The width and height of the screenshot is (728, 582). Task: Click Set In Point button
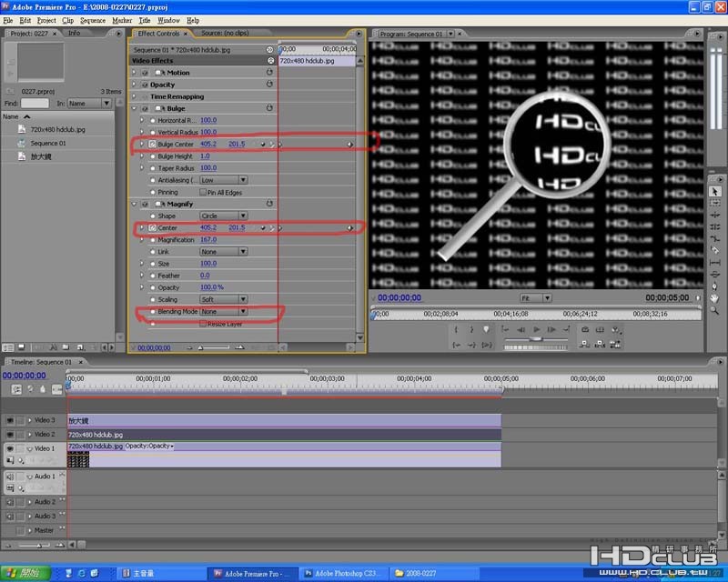(456, 329)
